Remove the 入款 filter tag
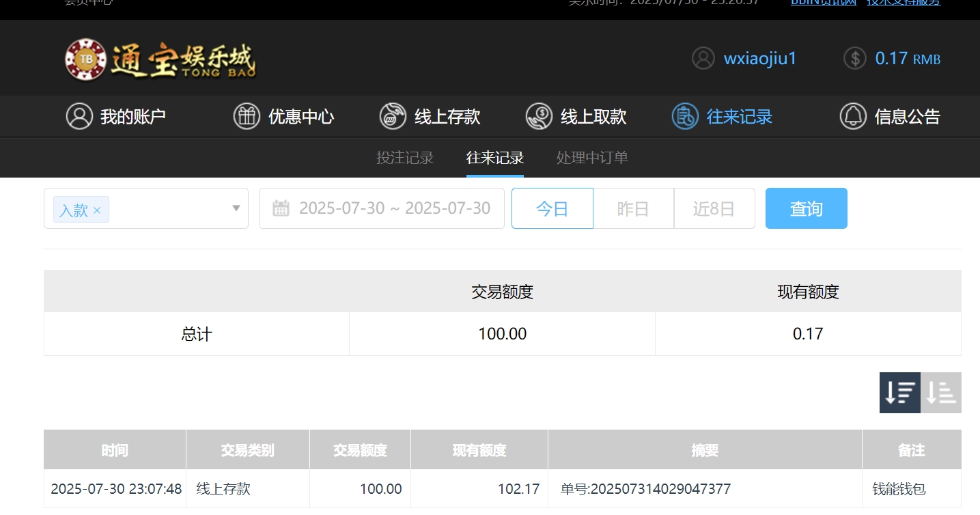980x515 pixels. point(97,210)
